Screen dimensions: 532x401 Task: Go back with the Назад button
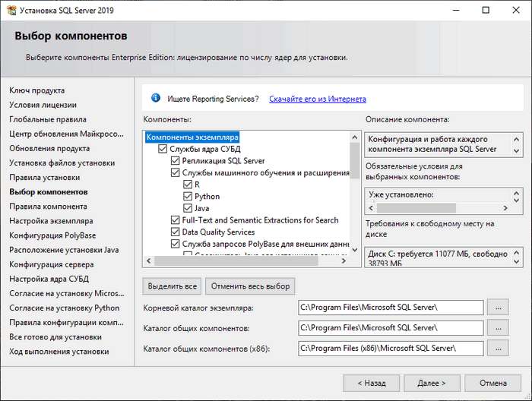tap(372, 383)
